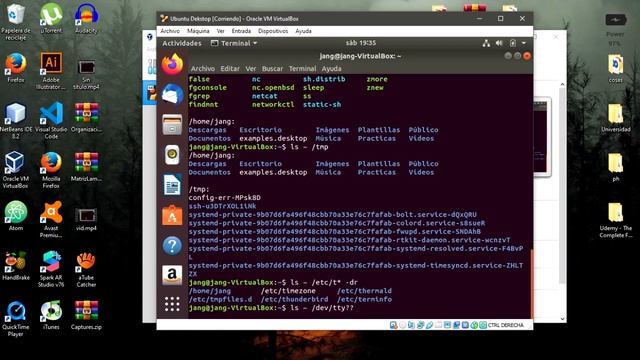640x360 pixels.
Task: Launch Rhythmbox from the Ubuntu dock
Action: [172, 155]
